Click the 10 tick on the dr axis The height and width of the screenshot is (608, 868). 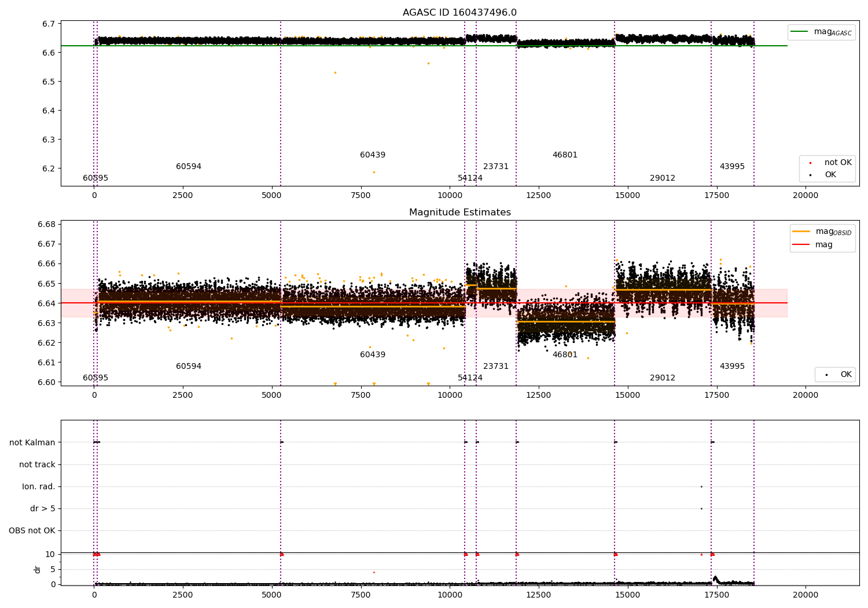51,554
